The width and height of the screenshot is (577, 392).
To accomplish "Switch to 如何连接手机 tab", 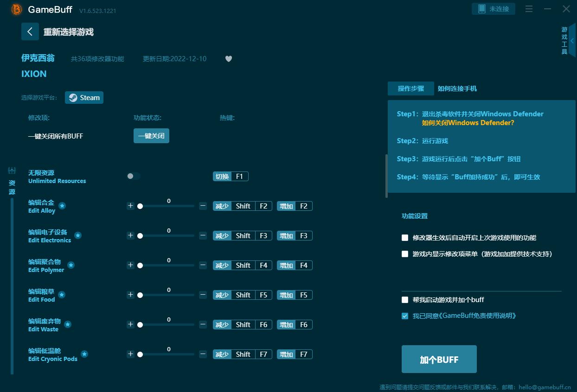I will [x=457, y=89].
